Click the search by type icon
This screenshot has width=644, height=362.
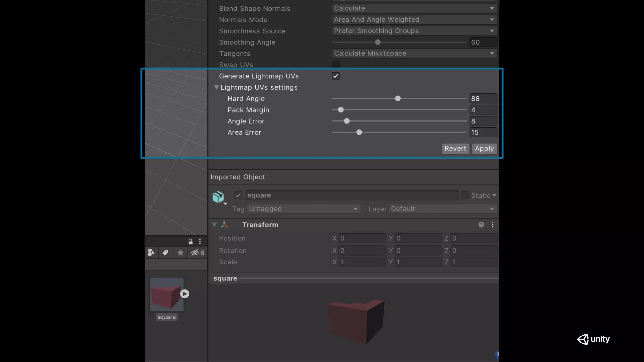[151, 253]
